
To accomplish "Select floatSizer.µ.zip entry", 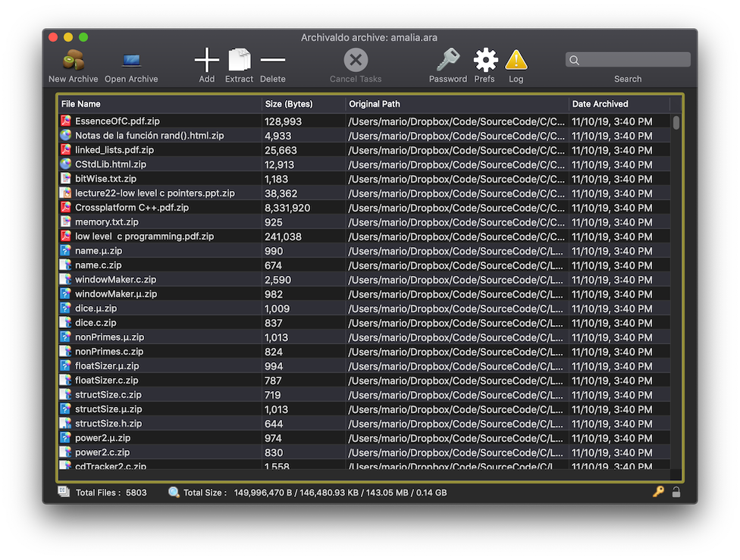I will coord(107,365).
